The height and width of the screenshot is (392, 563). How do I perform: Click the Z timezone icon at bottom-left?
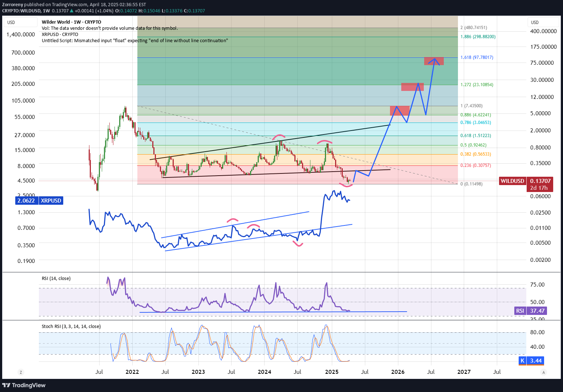point(21,372)
